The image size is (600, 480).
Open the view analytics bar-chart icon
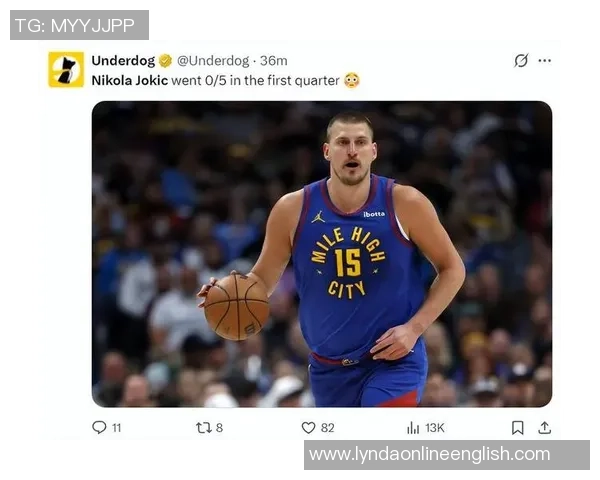coord(413,427)
